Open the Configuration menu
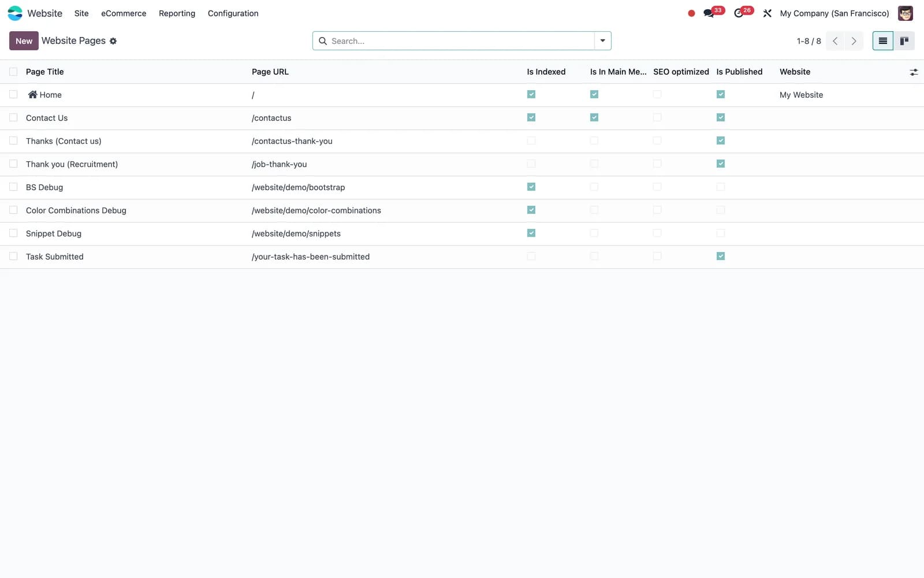 [233, 13]
